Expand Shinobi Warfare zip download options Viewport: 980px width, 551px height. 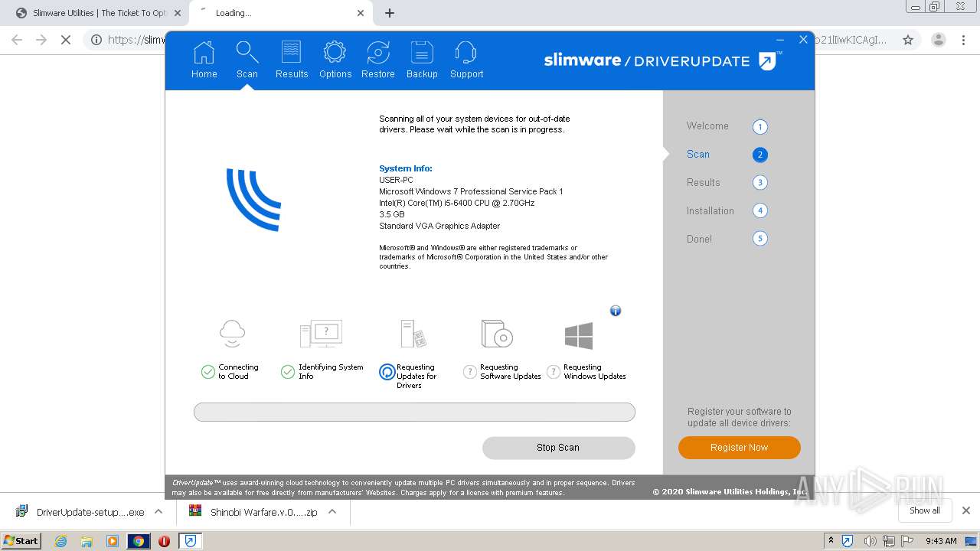click(x=332, y=512)
